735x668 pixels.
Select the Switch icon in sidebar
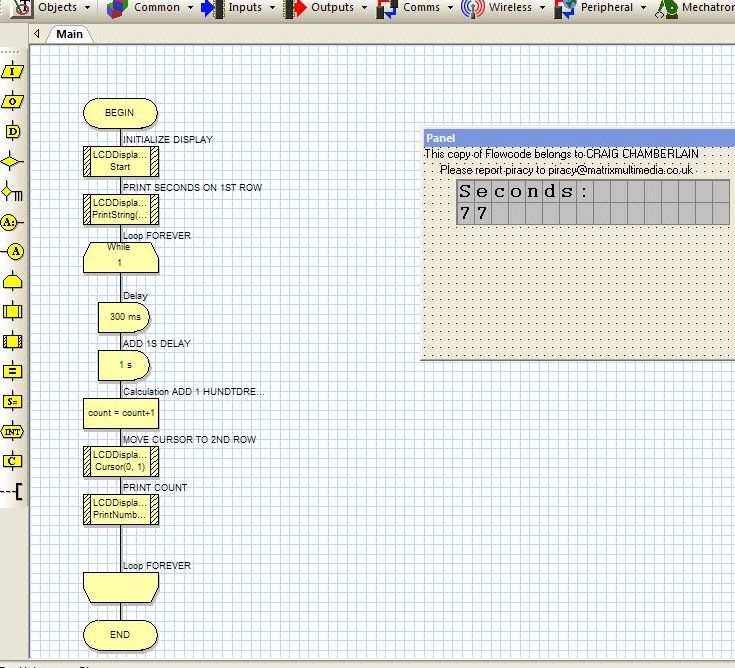[x=12, y=192]
